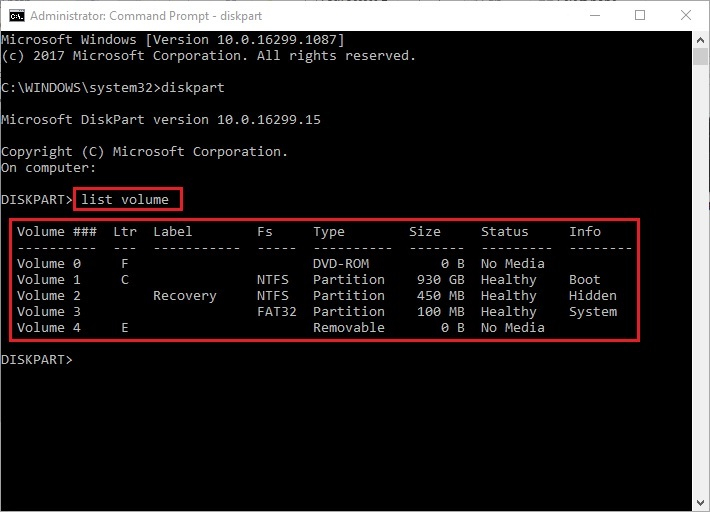Click 'NTFS' in the Volume 1 row
Viewport: 710px width, 512px height.
273,280
